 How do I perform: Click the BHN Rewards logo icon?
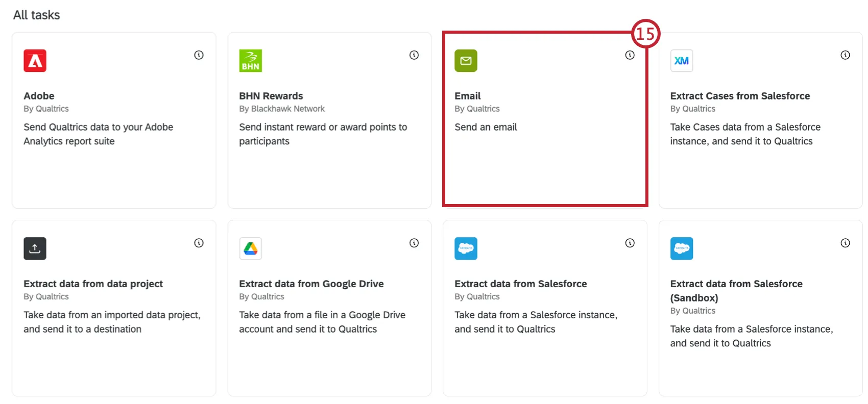tap(251, 60)
